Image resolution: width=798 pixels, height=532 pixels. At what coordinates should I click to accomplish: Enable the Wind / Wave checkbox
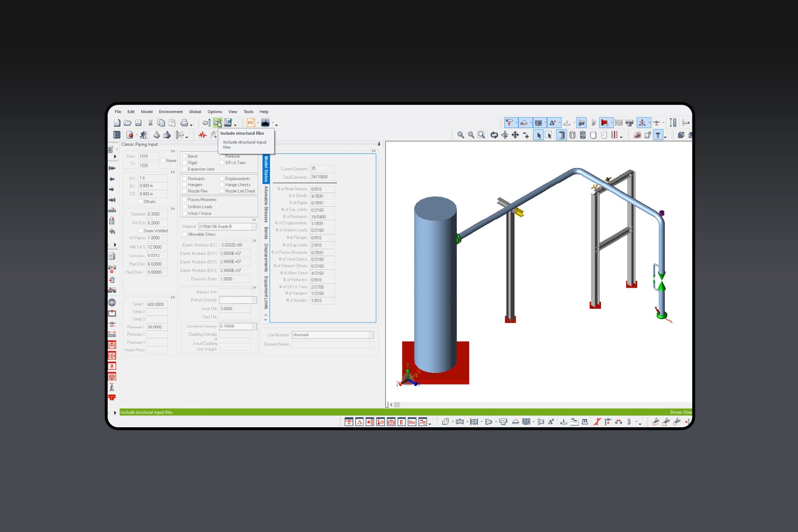click(185, 213)
